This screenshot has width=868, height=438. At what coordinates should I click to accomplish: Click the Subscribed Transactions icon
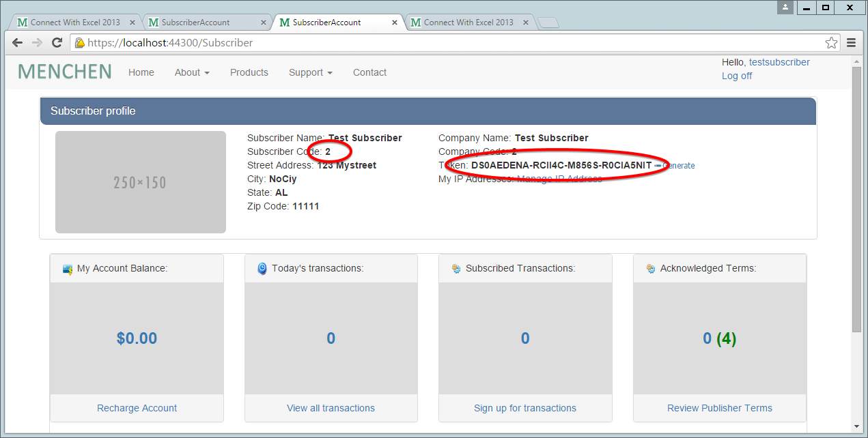point(456,269)
